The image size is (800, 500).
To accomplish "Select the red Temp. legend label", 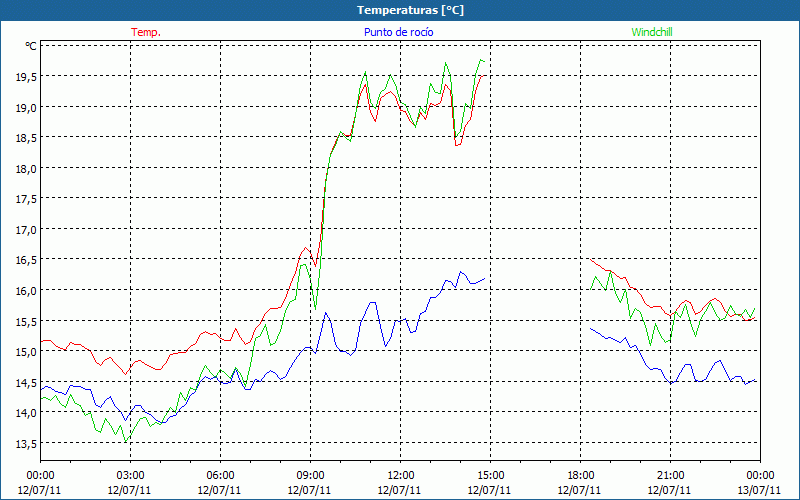I will pos(146,32).
